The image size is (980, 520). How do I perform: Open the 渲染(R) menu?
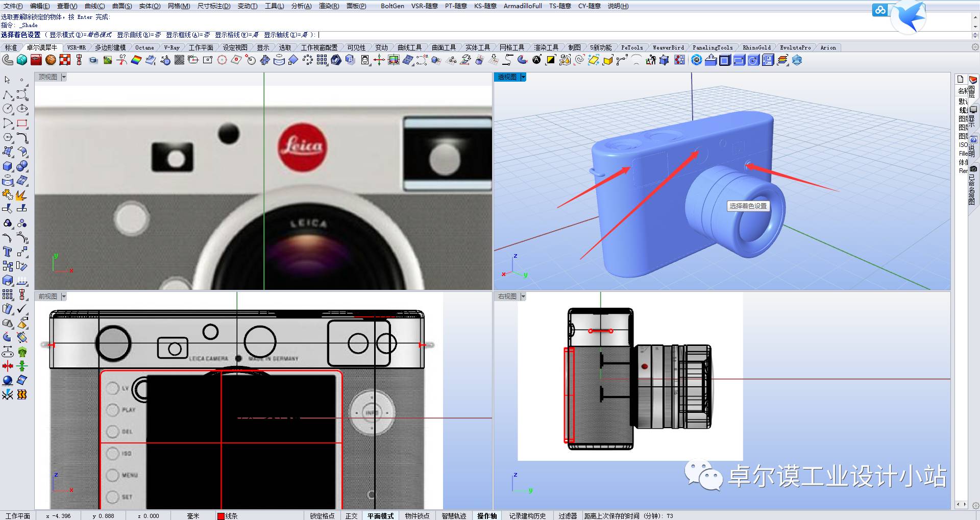tap(329, 6)
